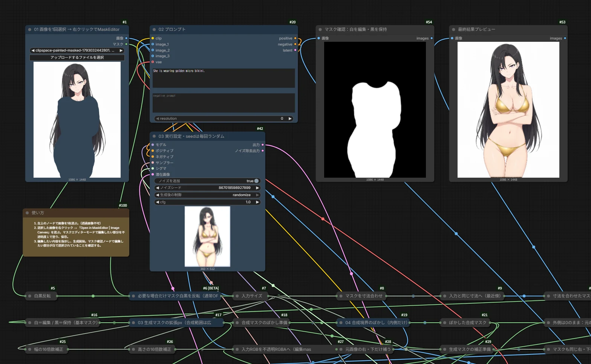Increase the ノイズシード value with the right arrow
This screenshot has width=591, height=364.
tap(257, 188)
